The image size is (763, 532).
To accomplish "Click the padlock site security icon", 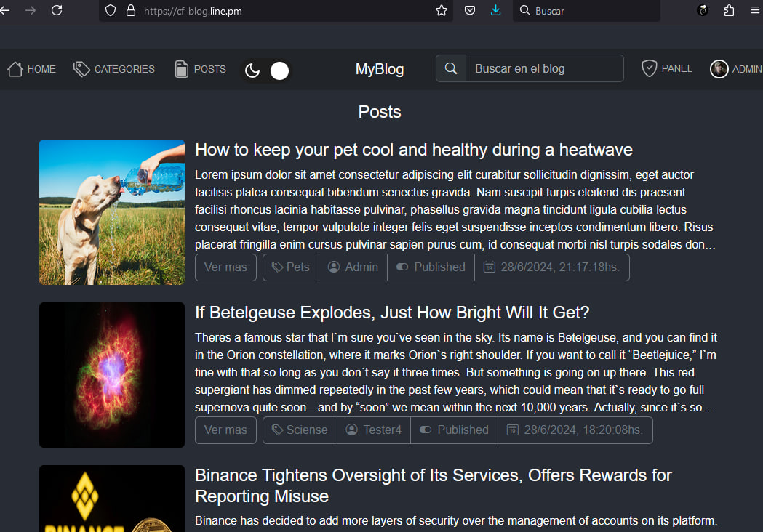I will 131,11.
